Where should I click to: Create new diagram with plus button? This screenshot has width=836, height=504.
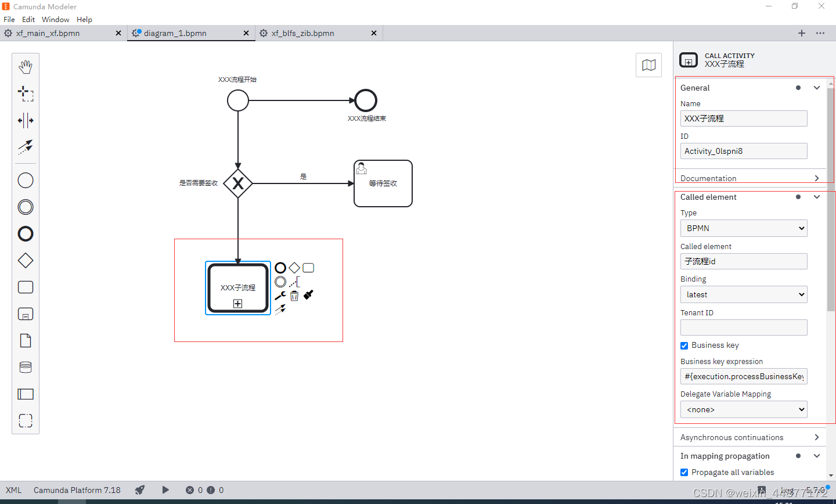tap(802, 33)
